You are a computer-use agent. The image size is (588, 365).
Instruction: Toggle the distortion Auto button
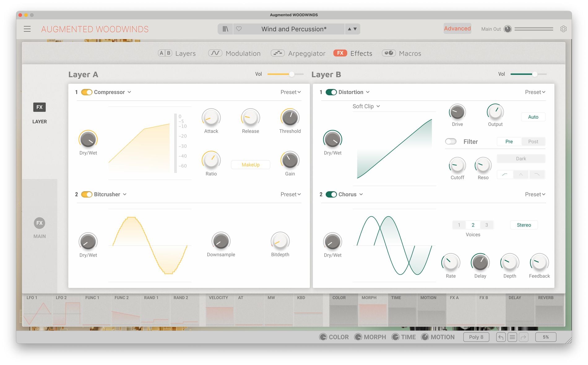click(533, 117)
